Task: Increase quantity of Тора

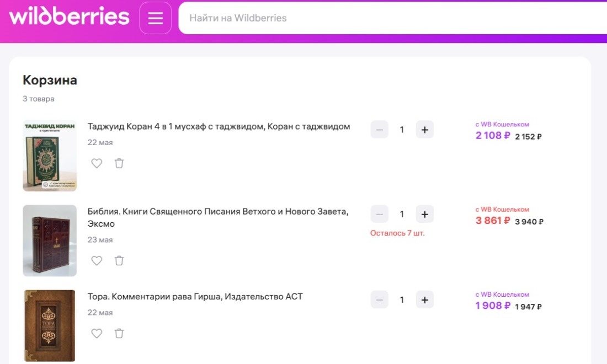Action: (x=425, y=300)
